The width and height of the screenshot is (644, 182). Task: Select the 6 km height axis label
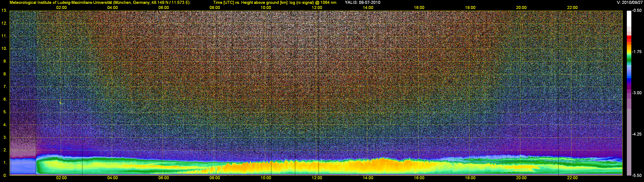pyautogui.click(x=5, y=99)
